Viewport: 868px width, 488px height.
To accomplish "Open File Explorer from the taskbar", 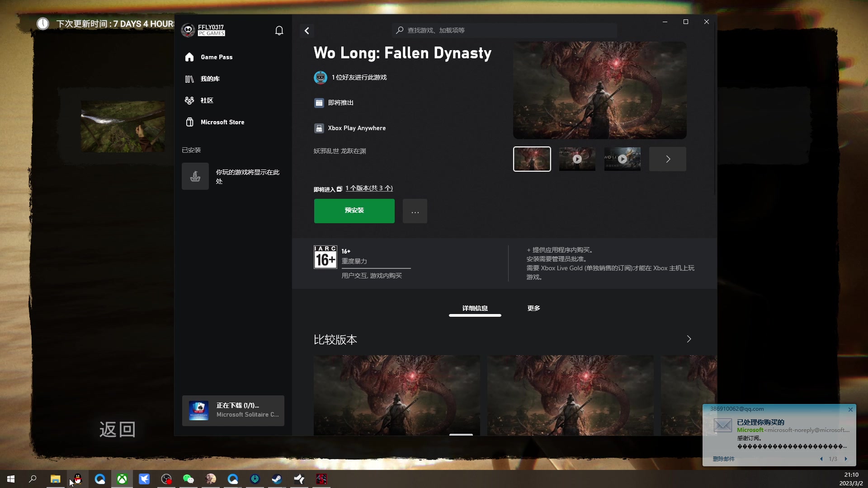I will (55, 479).
